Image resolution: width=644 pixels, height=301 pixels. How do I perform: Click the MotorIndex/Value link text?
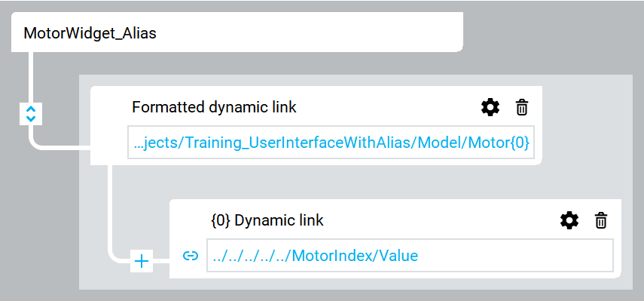355,256
